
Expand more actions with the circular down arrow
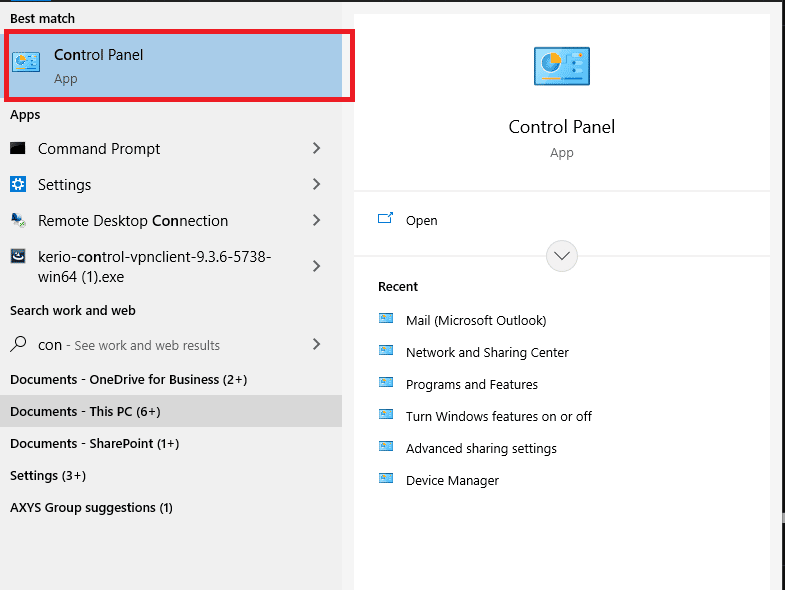(x=562, y=256)
